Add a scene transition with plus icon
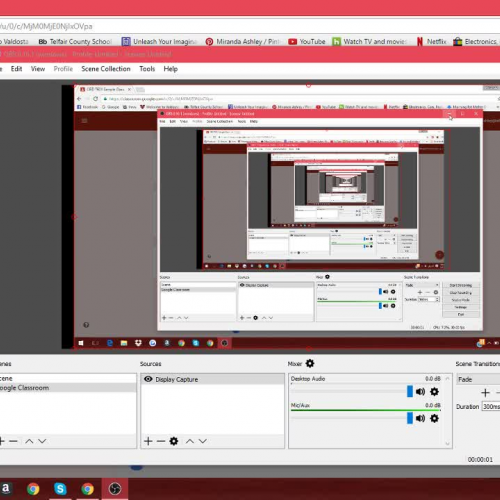Screen dimensions: 500x500 click(485, 393)
